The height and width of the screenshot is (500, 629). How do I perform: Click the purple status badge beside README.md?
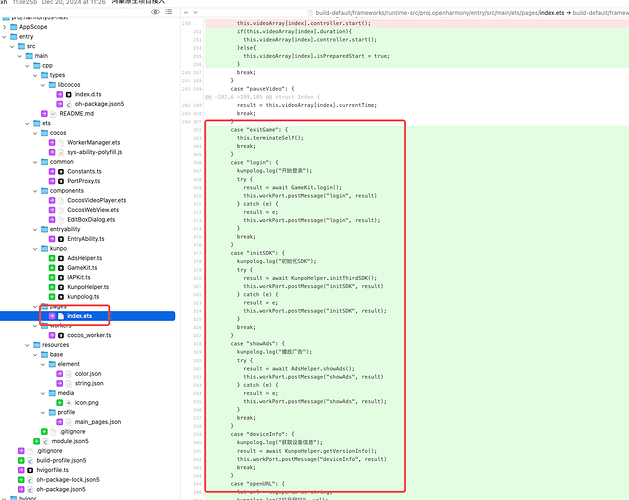(44, 114)
